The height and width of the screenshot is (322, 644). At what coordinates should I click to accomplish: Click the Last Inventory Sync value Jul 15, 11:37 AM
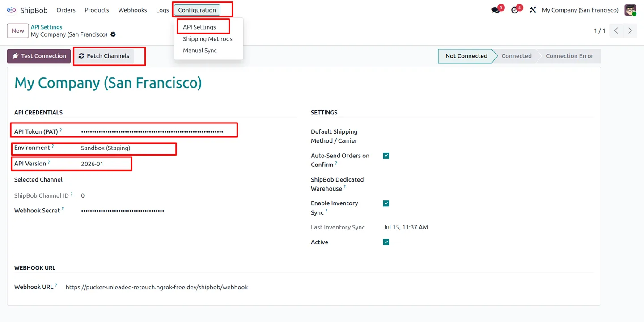(x=405, y=227)
